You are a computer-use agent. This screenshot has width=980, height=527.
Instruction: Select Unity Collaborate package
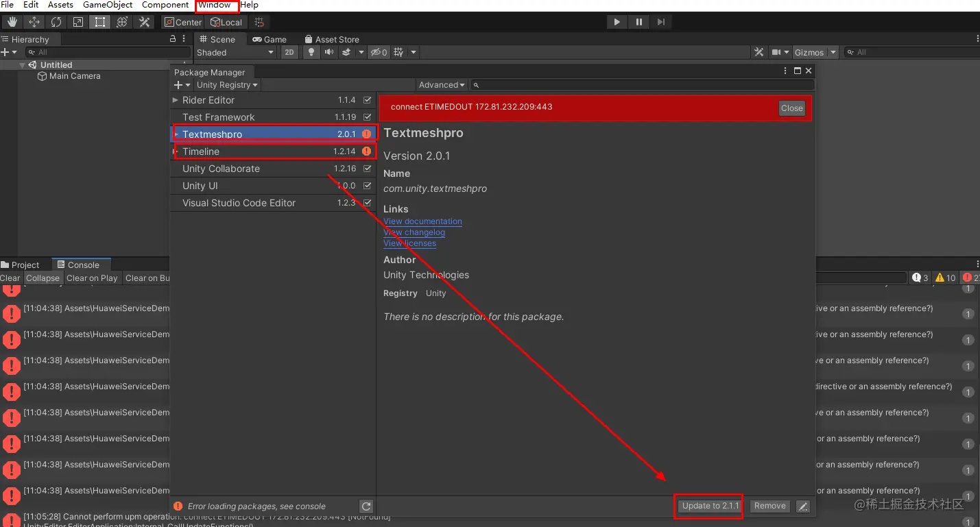(273, 169)
